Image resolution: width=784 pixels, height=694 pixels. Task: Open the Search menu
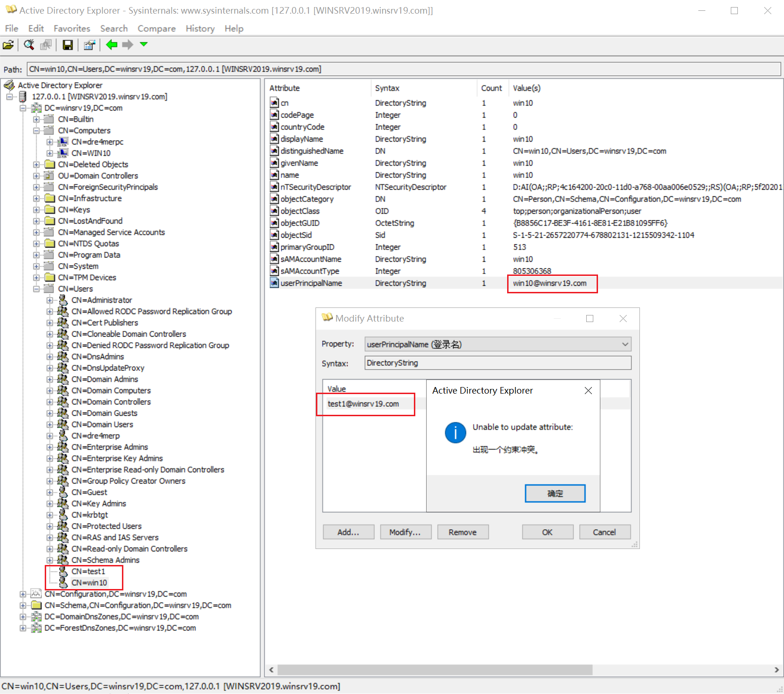click(114, 28)
